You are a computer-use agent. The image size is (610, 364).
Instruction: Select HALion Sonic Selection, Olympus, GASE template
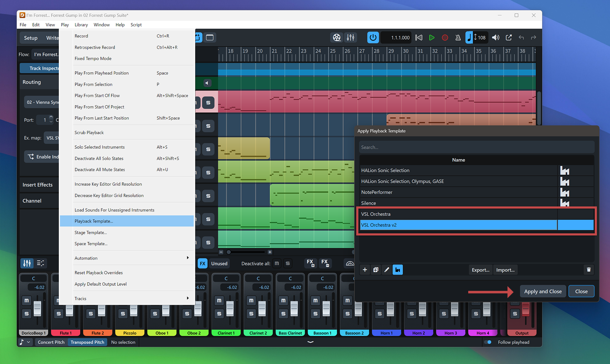[476, 181]
